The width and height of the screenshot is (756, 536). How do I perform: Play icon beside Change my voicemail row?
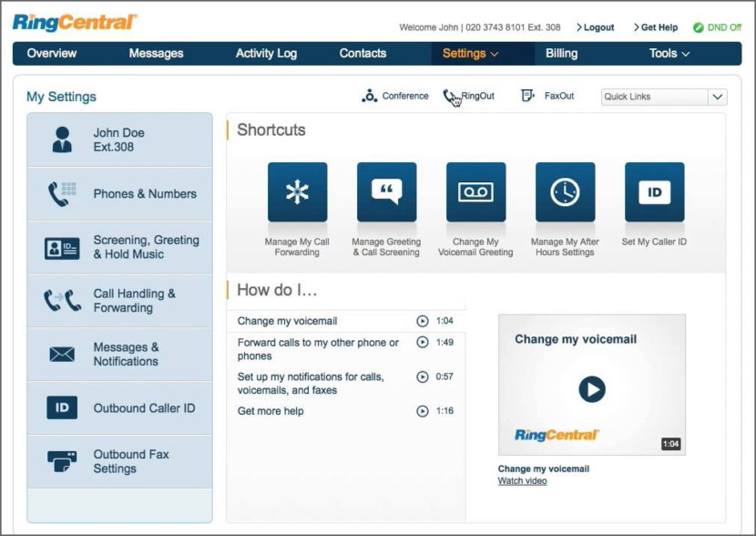(423, 321)
